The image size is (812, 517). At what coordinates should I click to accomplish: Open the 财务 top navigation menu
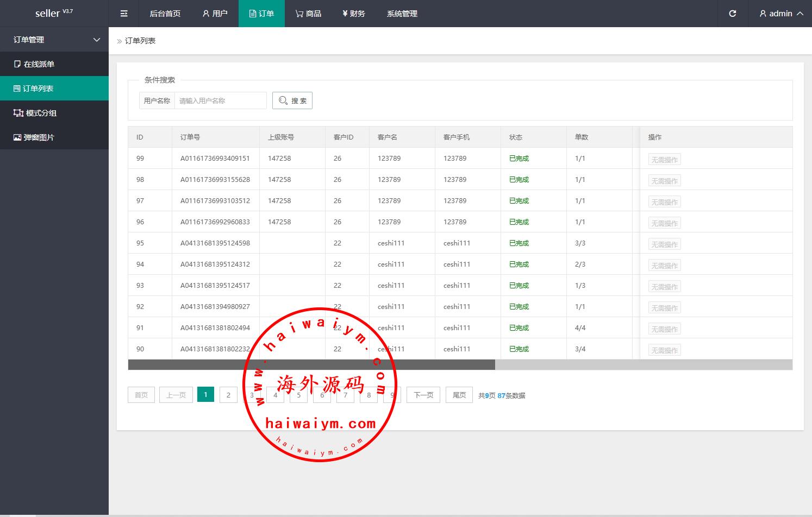[354, 14]
